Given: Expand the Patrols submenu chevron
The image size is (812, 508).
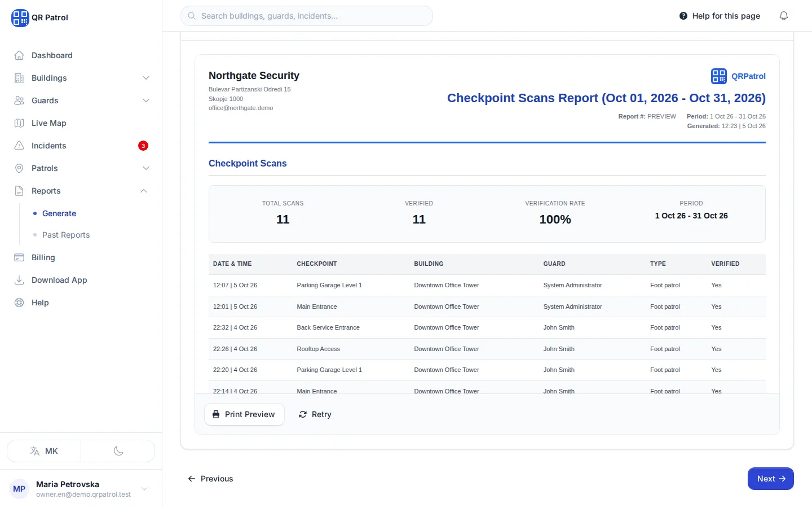Looking at the screenshot, I should pos(146,168).
